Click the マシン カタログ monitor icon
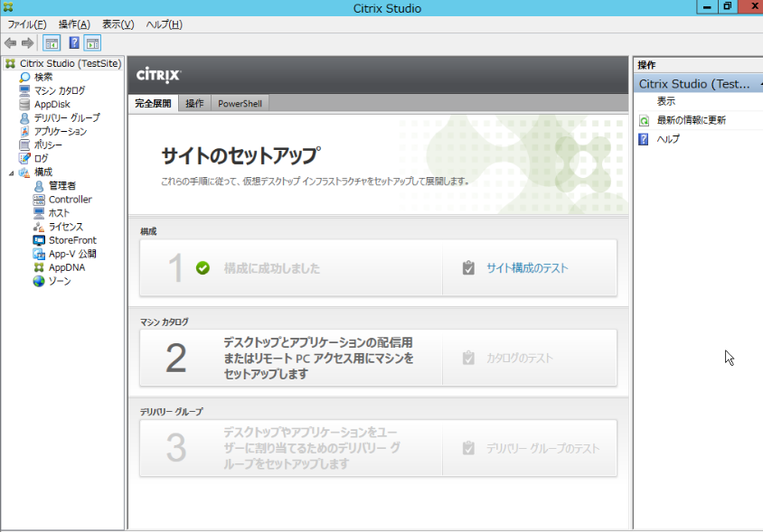763x532 pixels. click(24, 90)
